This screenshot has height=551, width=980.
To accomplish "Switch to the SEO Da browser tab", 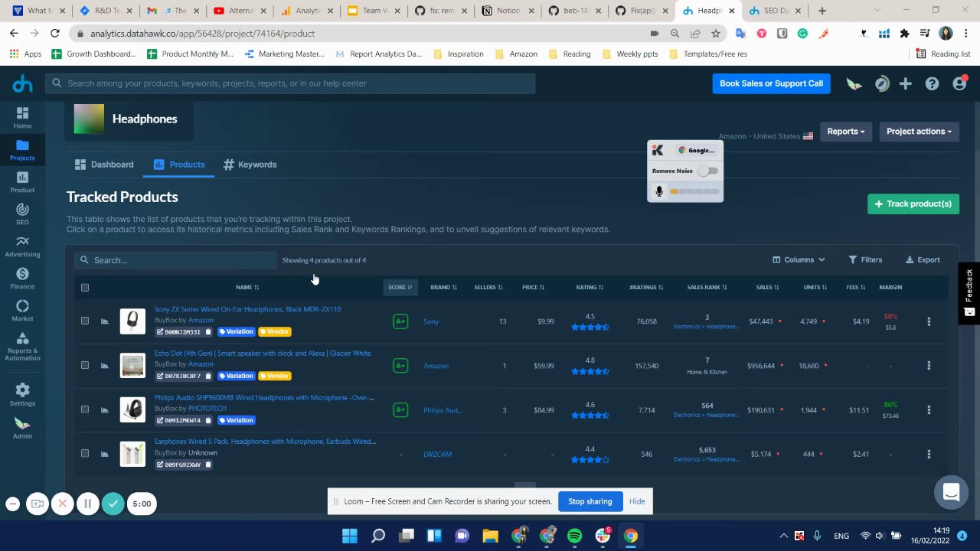I will click(x=774, y=11).
